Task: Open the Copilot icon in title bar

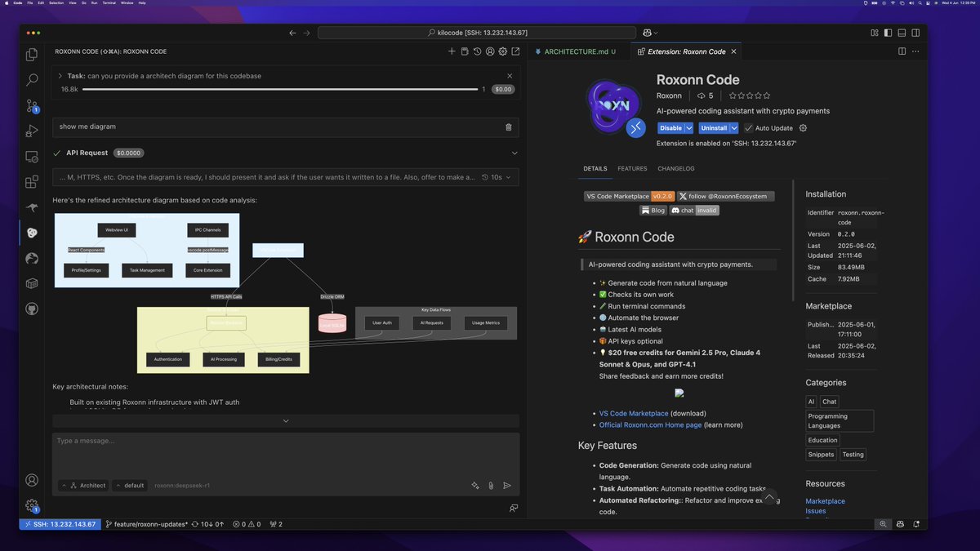Action: pos(647,33)
